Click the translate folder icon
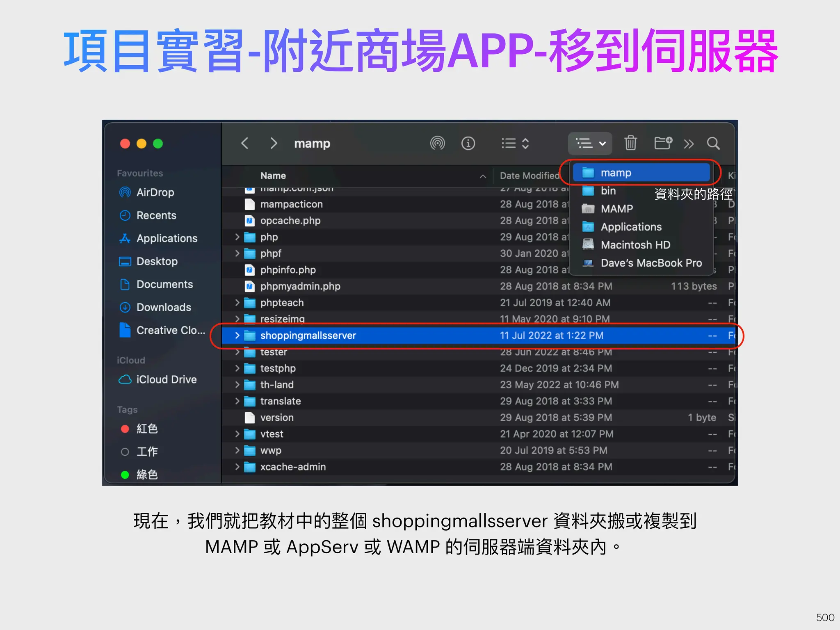Screen dimensions: 840x630 coord(250,401)
